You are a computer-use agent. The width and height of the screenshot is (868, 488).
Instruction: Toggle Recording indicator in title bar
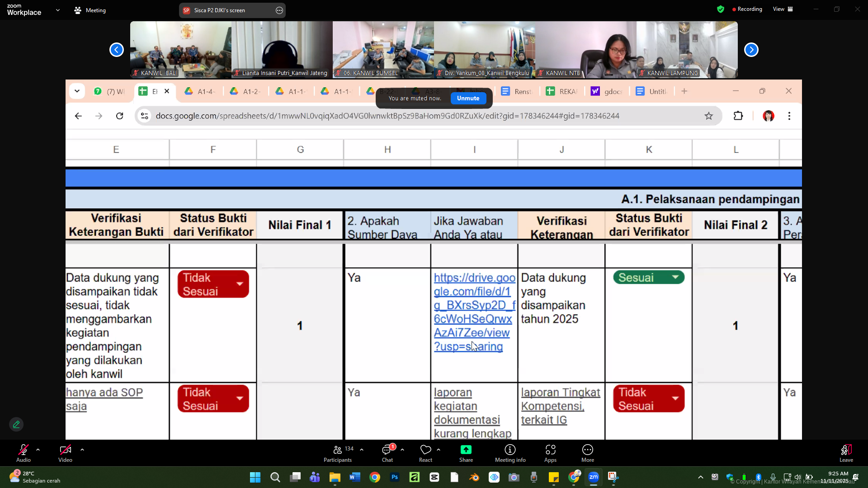[x=747, y=9]
